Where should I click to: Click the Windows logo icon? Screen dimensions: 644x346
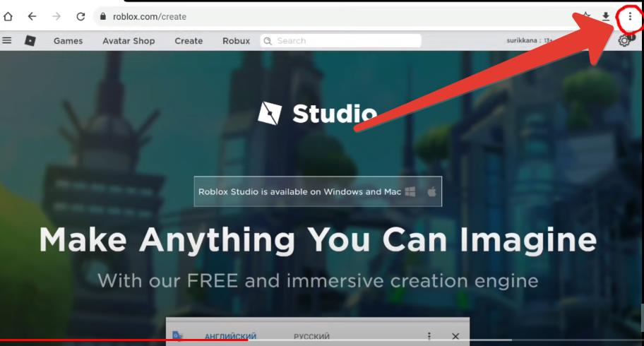click(x=410, y=191)
